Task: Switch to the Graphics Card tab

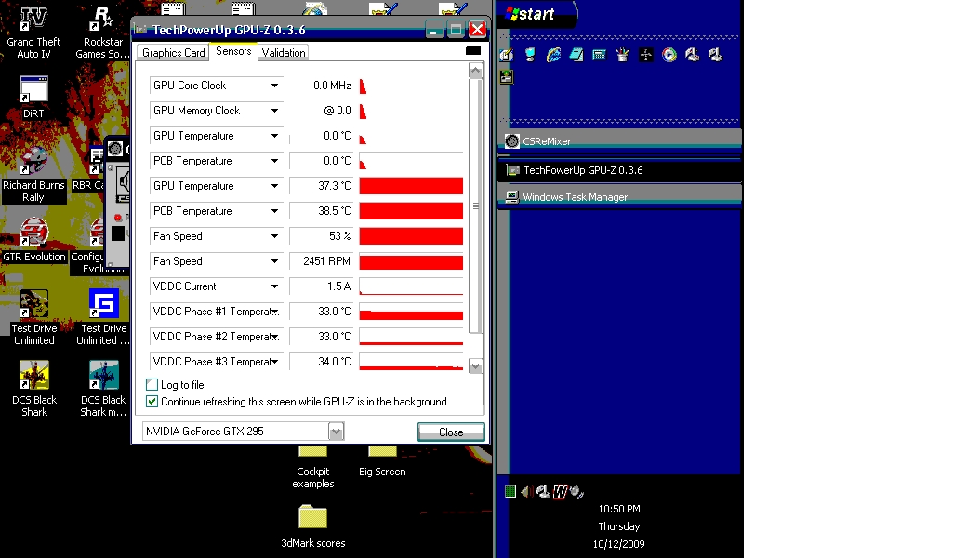Action: point(174,52)
